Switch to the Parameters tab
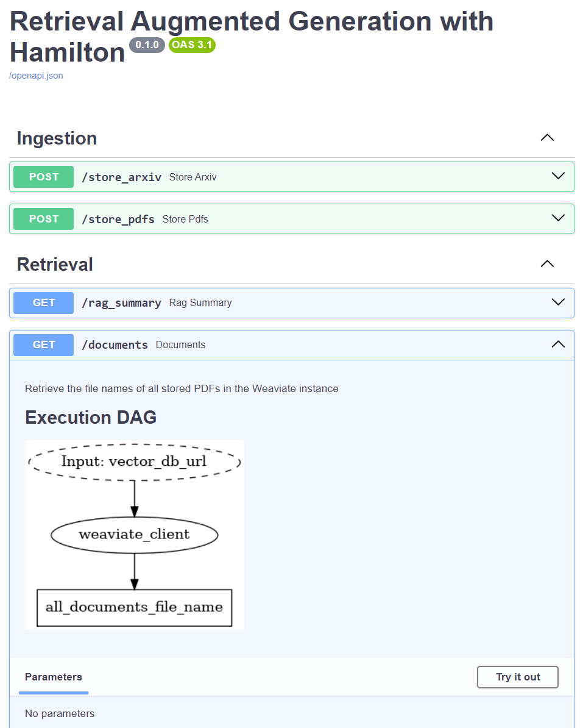 (x=53, y=677)
